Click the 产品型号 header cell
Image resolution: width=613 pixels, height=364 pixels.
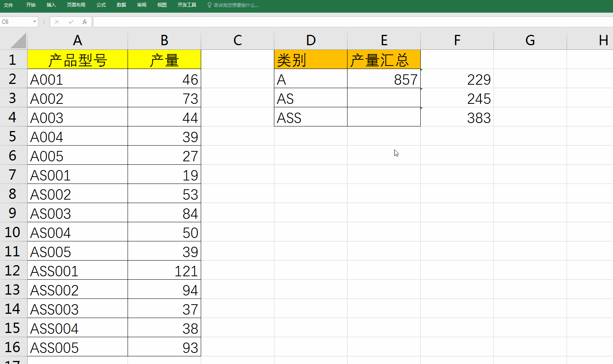[77, 59]
